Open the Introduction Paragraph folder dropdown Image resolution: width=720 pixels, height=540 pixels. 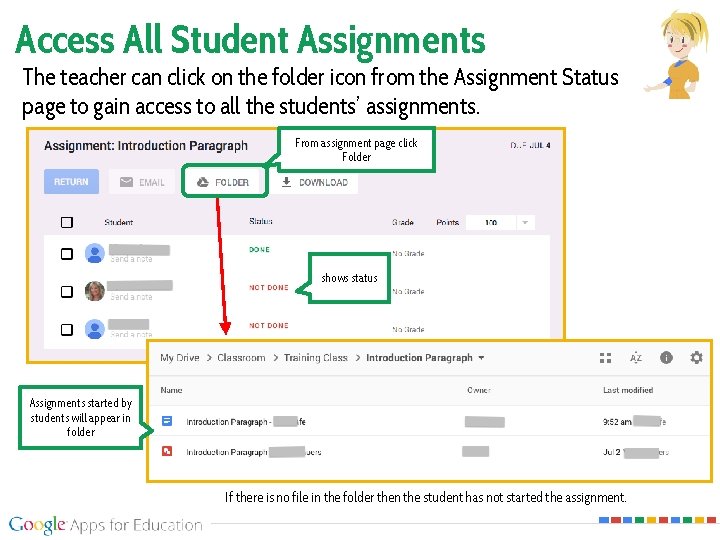click(481, 358)
